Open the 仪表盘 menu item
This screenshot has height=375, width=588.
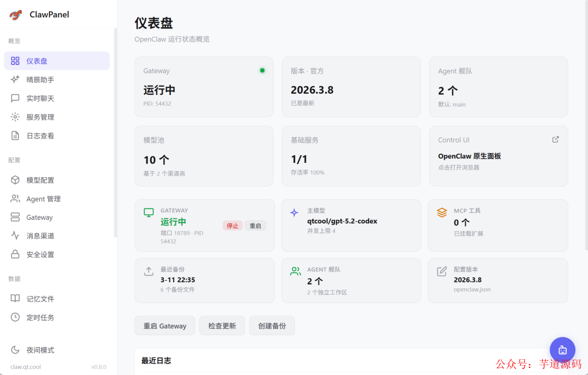click(x=57, y=61)
